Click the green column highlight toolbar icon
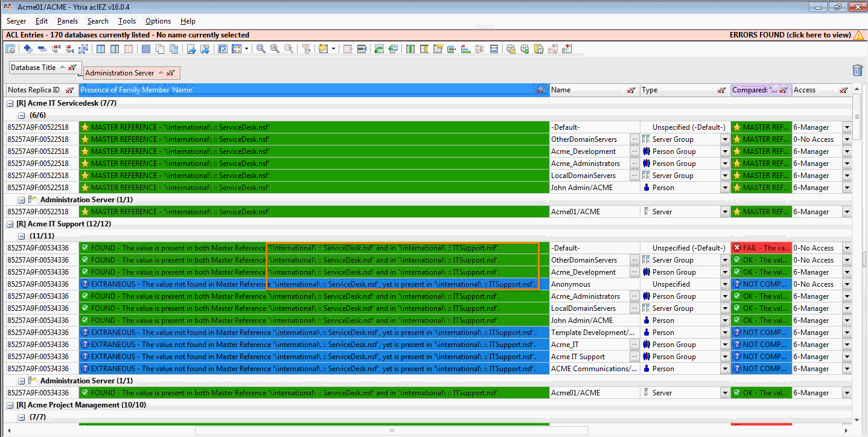Image resolution: width=868 pixels, height=437 pixels. [410, 49]
